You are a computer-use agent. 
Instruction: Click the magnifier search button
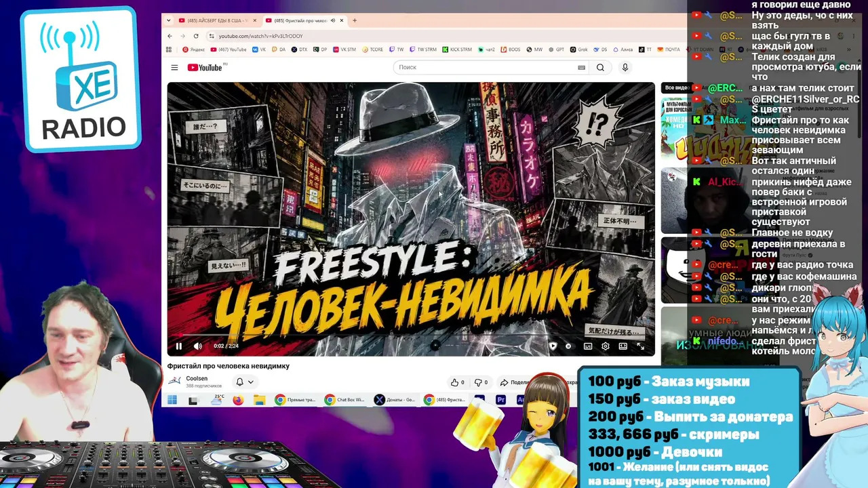(x=600, y=67)
